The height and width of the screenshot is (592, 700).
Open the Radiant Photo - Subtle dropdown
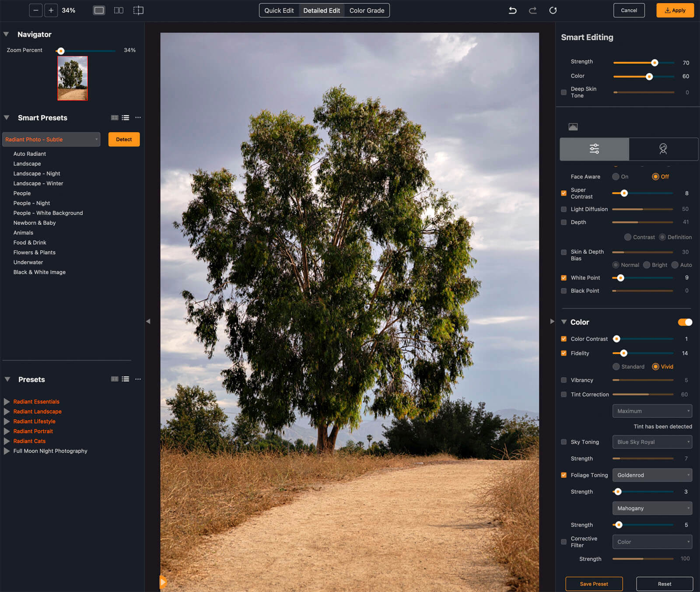point(51,140)
